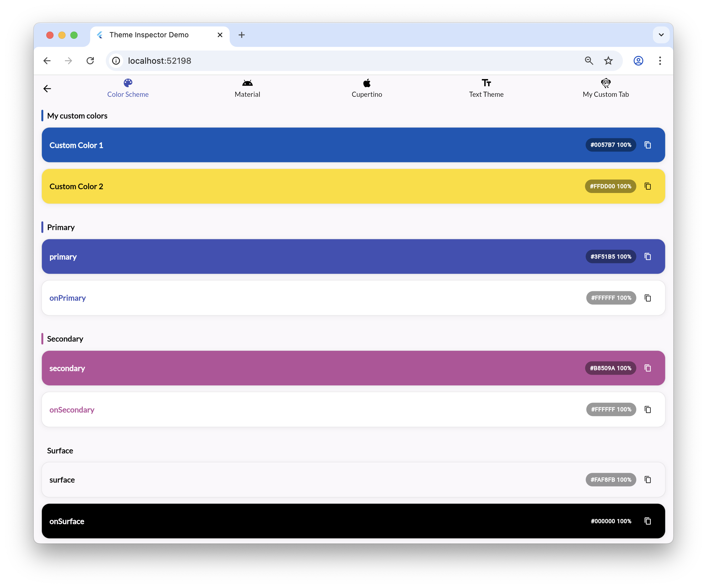This screenshot has height=588, width=707.
Task: Copy the onSurface color code
Action: point(648,521)
